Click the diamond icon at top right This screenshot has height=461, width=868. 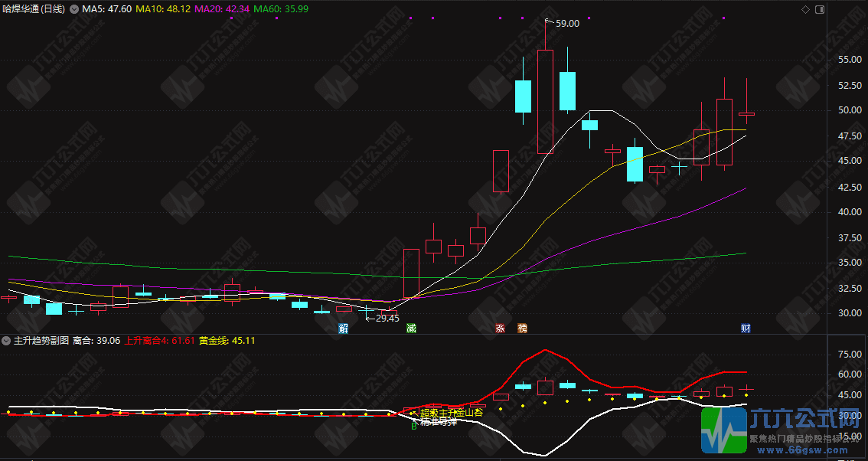[805, 9]
